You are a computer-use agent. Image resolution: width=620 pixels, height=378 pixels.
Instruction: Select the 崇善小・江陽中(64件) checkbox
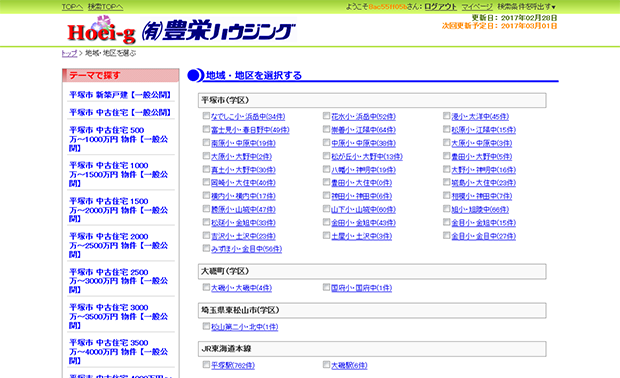(326, 129)
